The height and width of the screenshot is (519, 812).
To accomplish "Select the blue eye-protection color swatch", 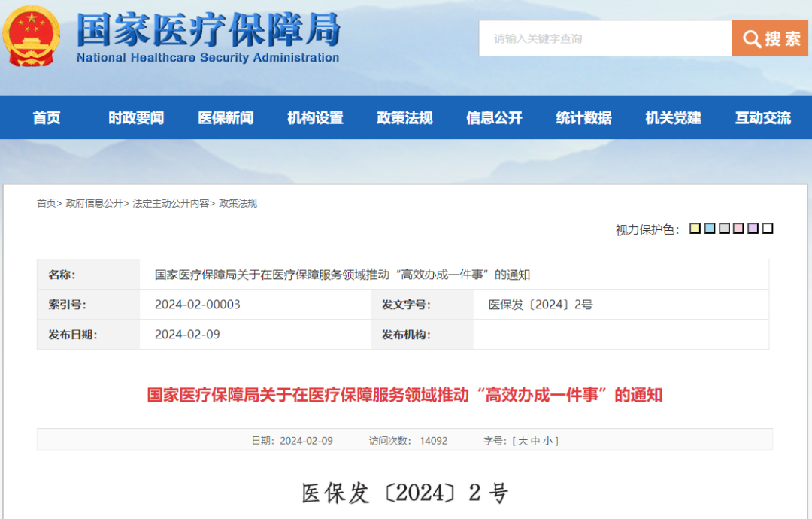I will 710,229.
